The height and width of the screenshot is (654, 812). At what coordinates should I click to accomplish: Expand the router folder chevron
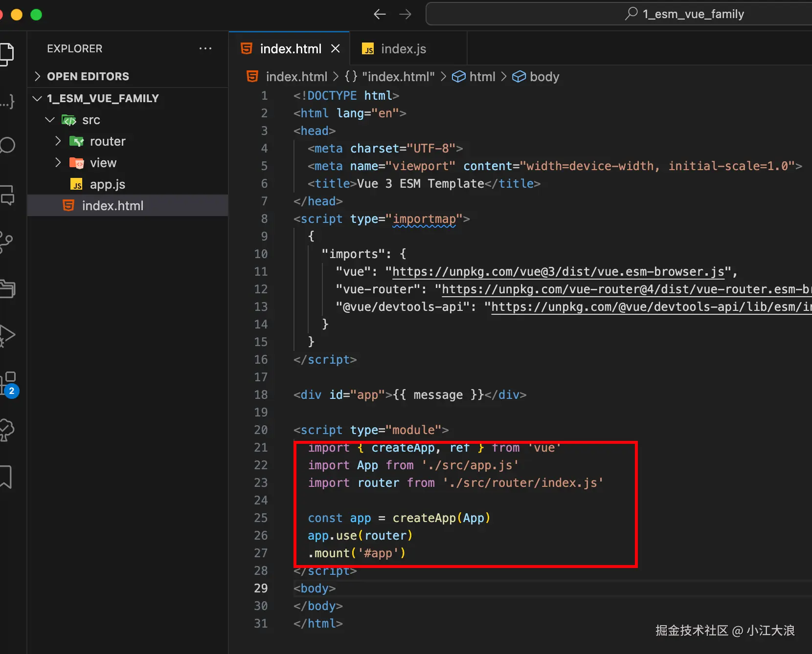click(58, 141)
